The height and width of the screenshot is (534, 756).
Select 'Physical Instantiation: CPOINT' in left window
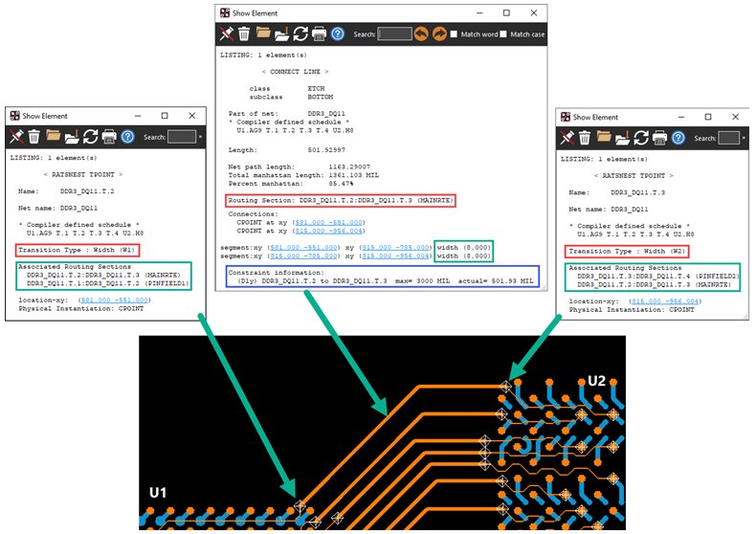point(81,308)
